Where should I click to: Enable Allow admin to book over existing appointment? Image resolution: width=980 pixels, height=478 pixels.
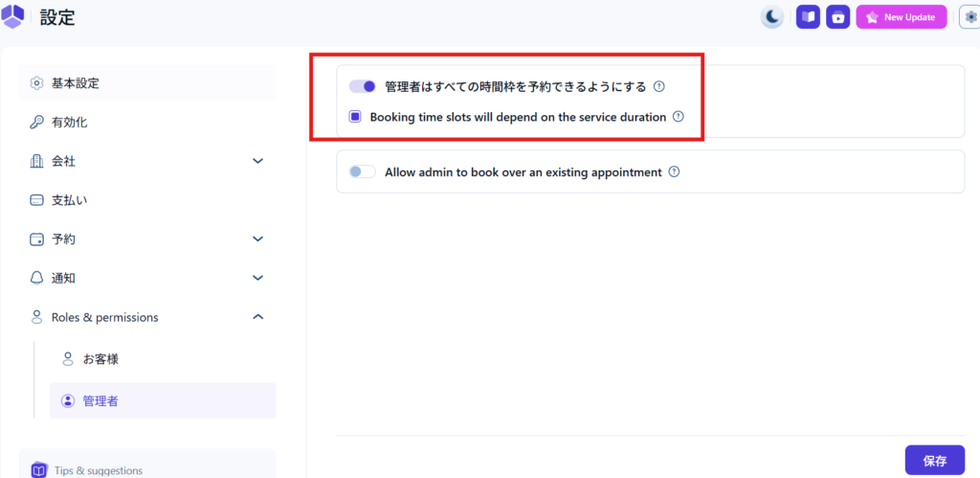[x=363, y=172]
